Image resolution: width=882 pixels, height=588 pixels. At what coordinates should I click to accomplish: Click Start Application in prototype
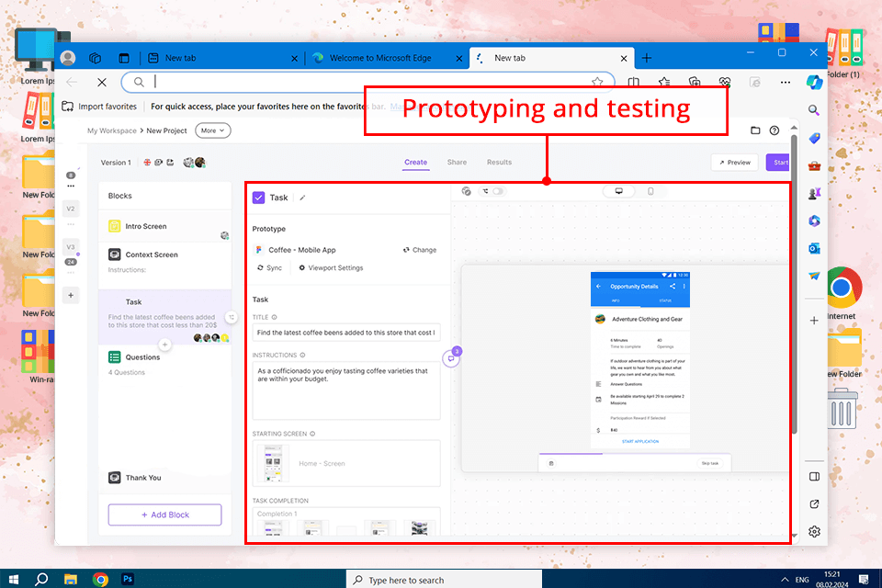pyautogui.click(x=640, y=441)
